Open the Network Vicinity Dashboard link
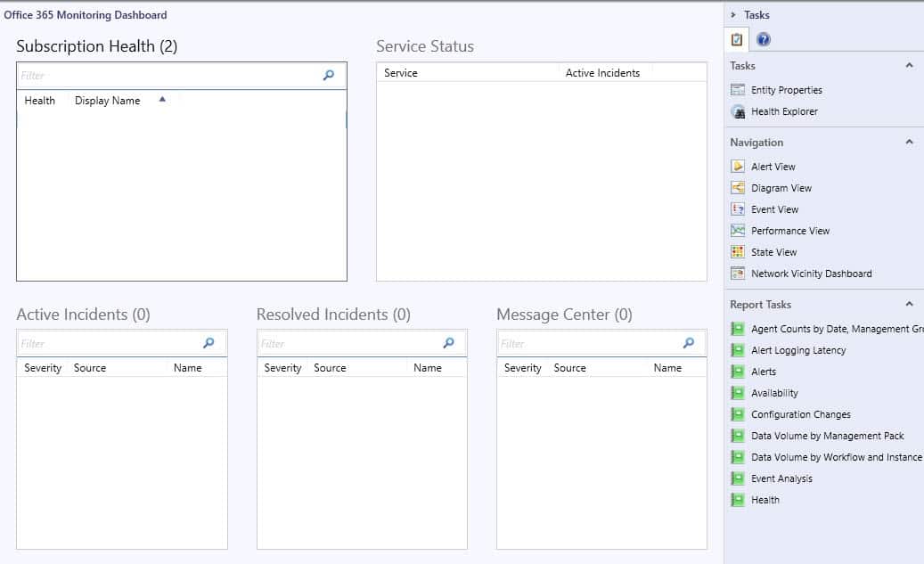 [812, 274]
